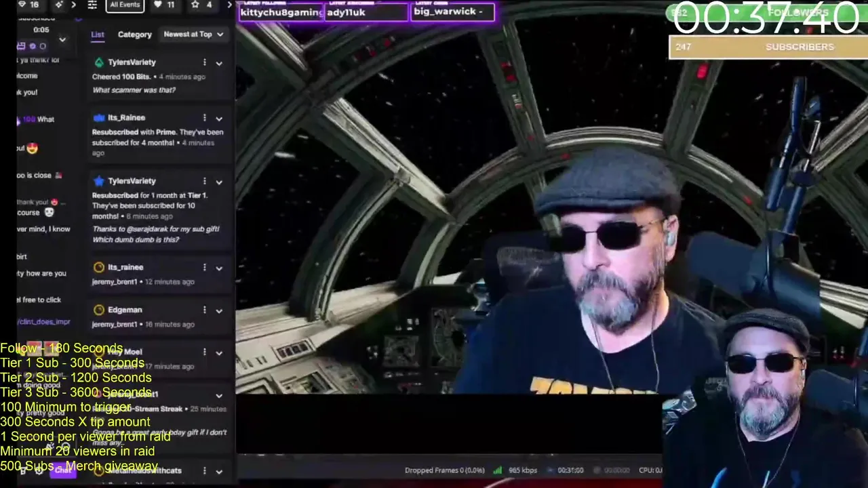
Task: Expand the Stream Streak 25 minutes event
Action: [219, 395]
